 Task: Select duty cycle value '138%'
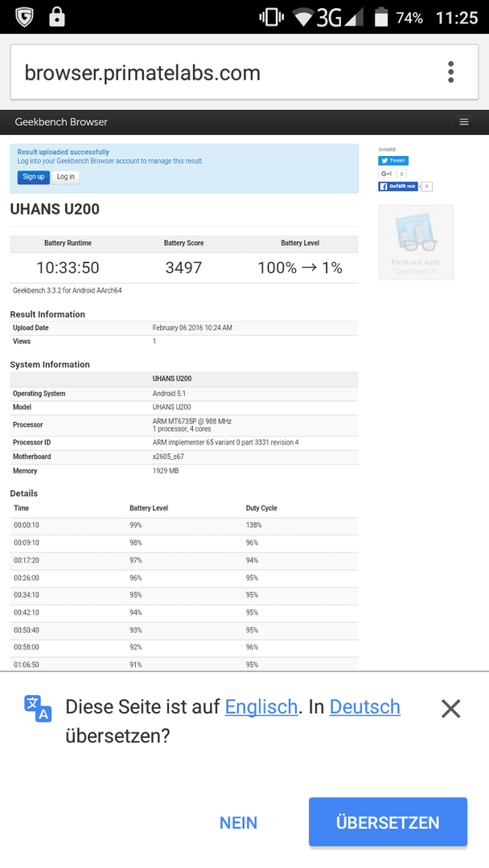point(253,526)
